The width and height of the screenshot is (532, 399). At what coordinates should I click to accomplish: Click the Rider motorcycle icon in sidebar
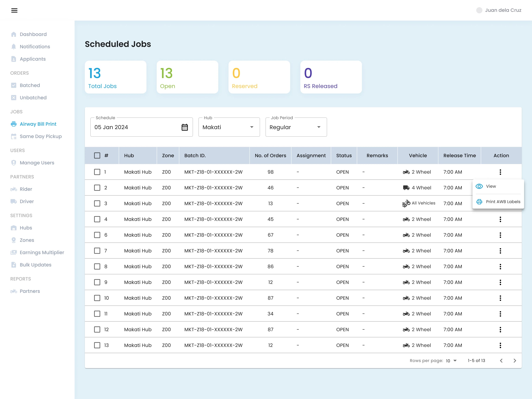pyautogui.click(x=14, y=189)
